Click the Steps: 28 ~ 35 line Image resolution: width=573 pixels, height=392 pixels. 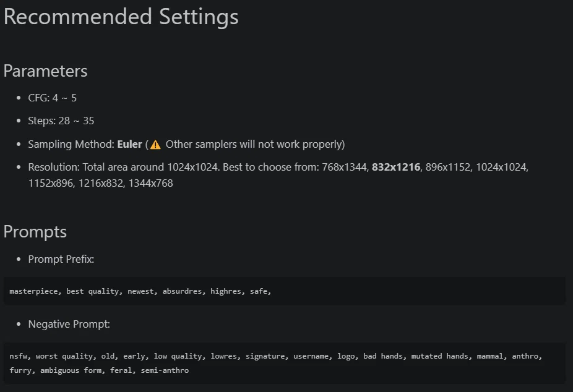(61, 121)
